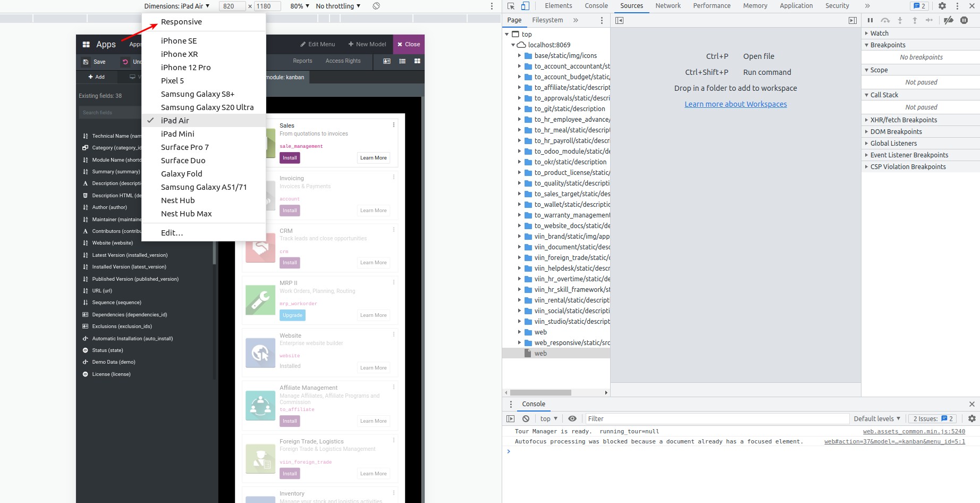980x503 pixels.
Task: Click the inspect element picker icon
Action: pos(511,6)
